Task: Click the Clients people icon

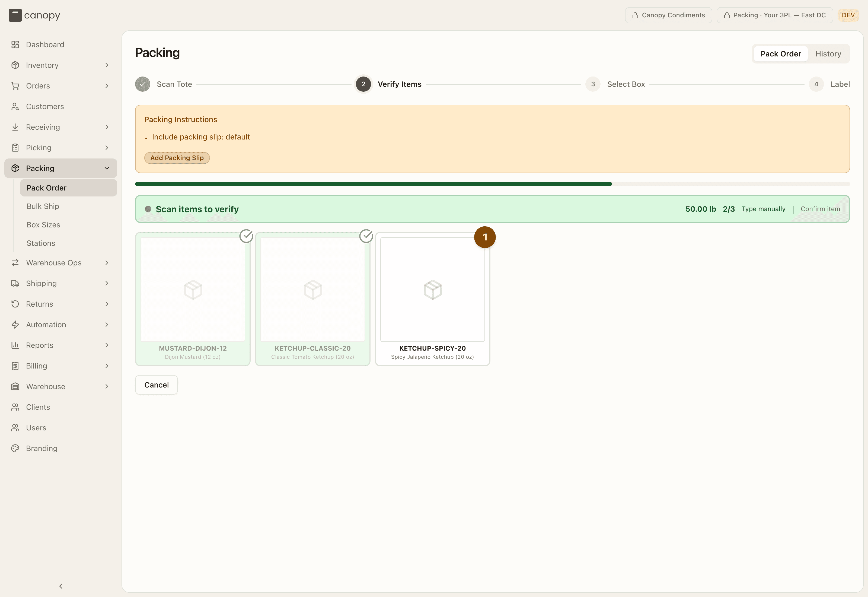Action: click(15, 407)
